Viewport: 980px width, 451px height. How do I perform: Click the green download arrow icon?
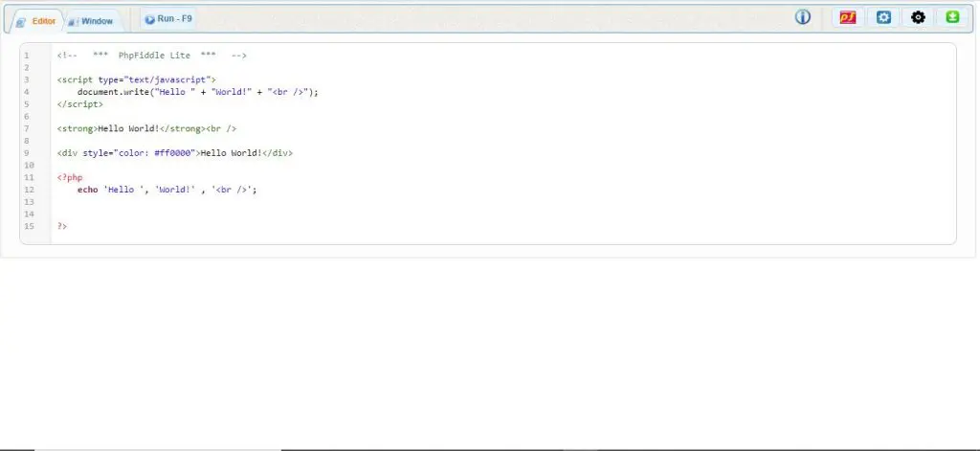(952, 17)
